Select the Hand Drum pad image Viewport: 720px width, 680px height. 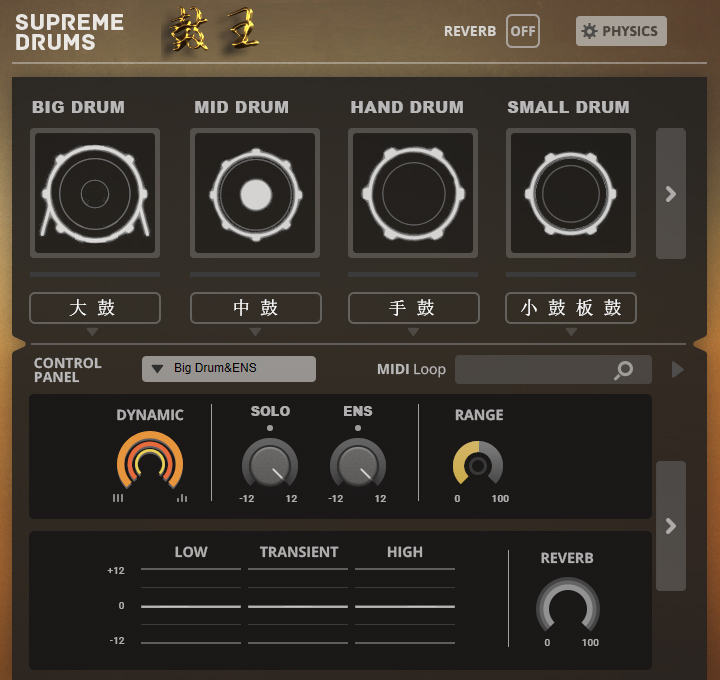[413, 193]
